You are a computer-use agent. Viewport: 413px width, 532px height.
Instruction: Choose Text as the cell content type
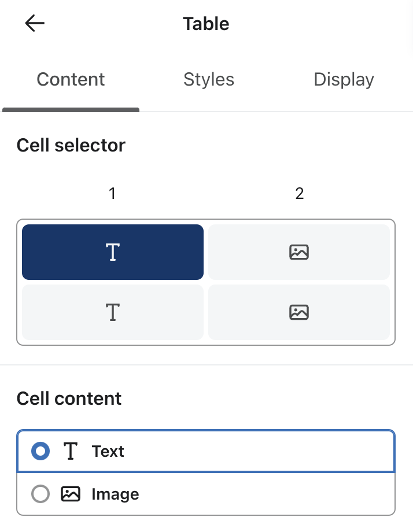coord(108,450)
